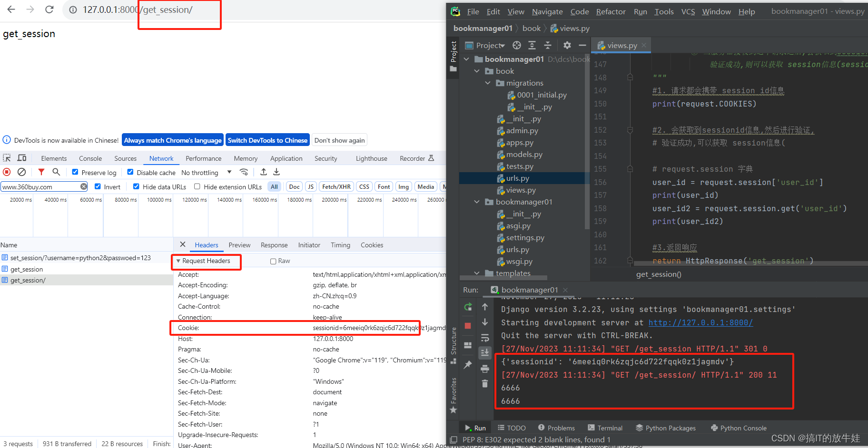
Task: Click Switch DevTools to Chinese button
Action: tap(267, 140)
